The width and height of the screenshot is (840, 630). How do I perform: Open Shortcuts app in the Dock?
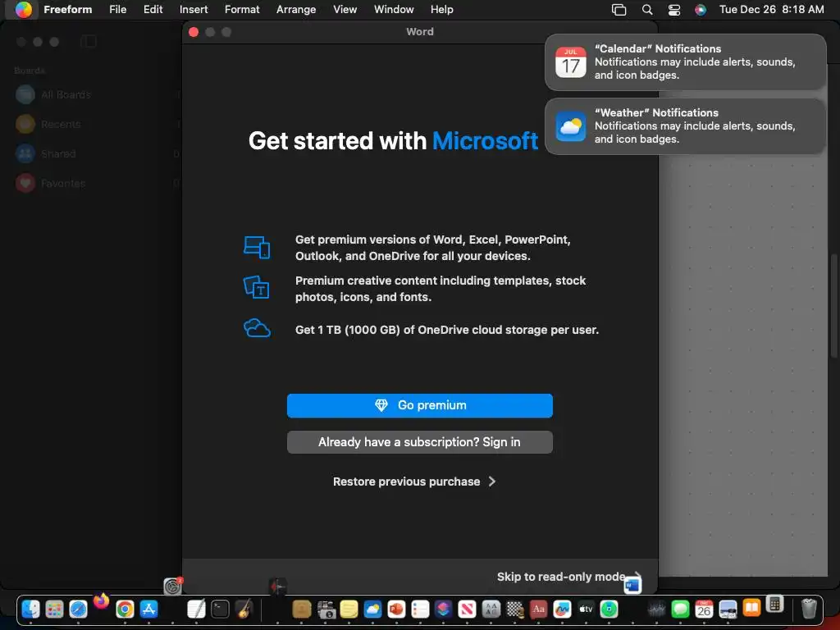pos(443,609)
